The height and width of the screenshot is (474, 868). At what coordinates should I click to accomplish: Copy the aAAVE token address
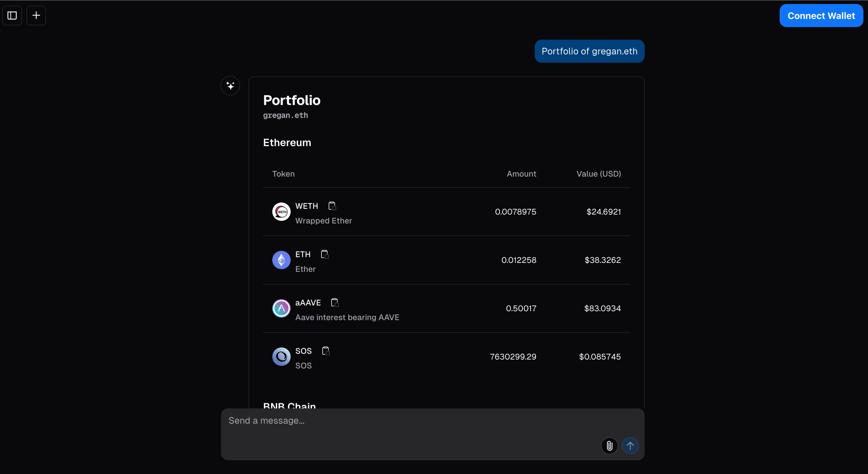coord(335,302)
